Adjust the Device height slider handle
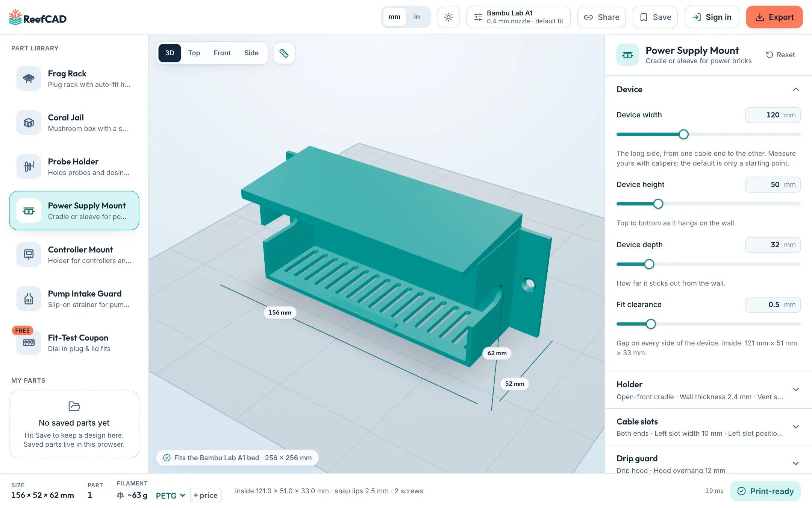Screen dimensions: 812x508 658,204
